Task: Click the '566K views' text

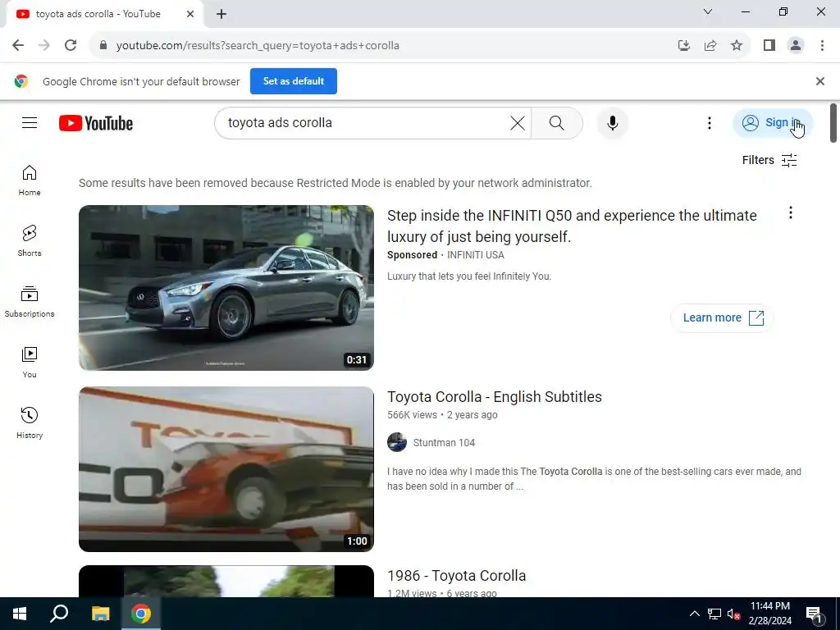Action: pyautogui.click(x=412, y=414)
